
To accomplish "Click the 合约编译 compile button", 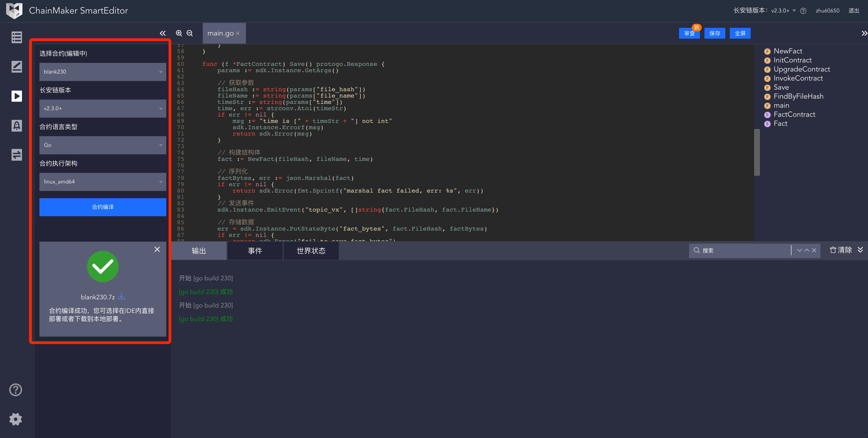I will click(102, 207).
